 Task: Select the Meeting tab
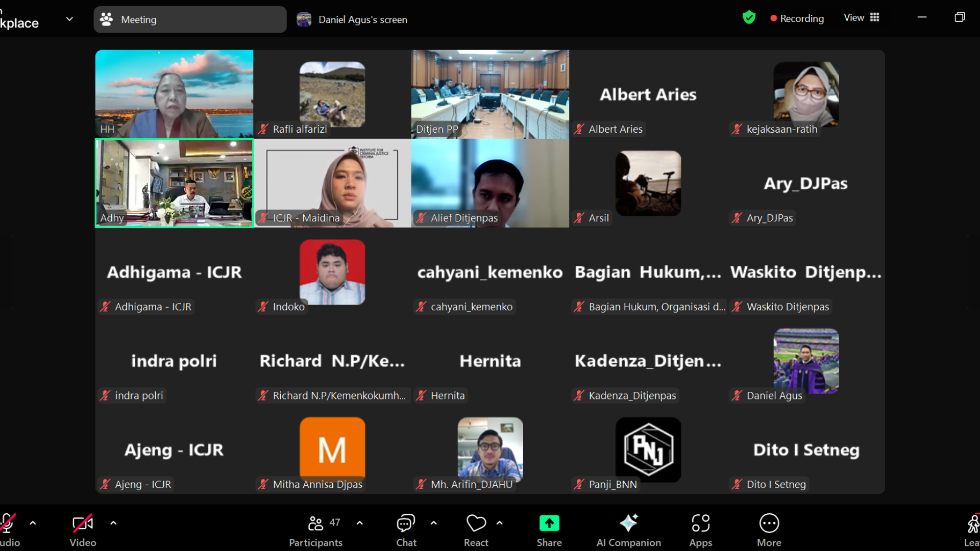pyautogui.click(x=190, y=19)
